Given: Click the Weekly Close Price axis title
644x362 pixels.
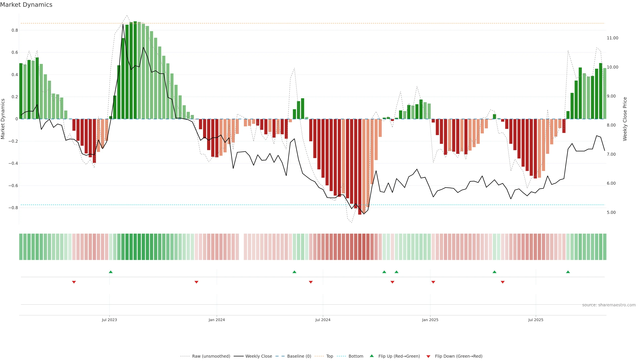Looking at the screenshot, I should click(x=625, y=119).
